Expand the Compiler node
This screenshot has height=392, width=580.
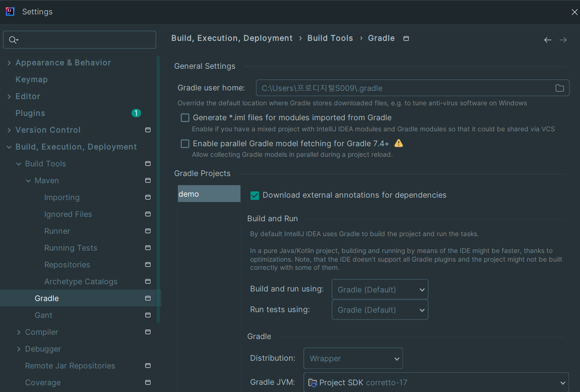point(18,332)
